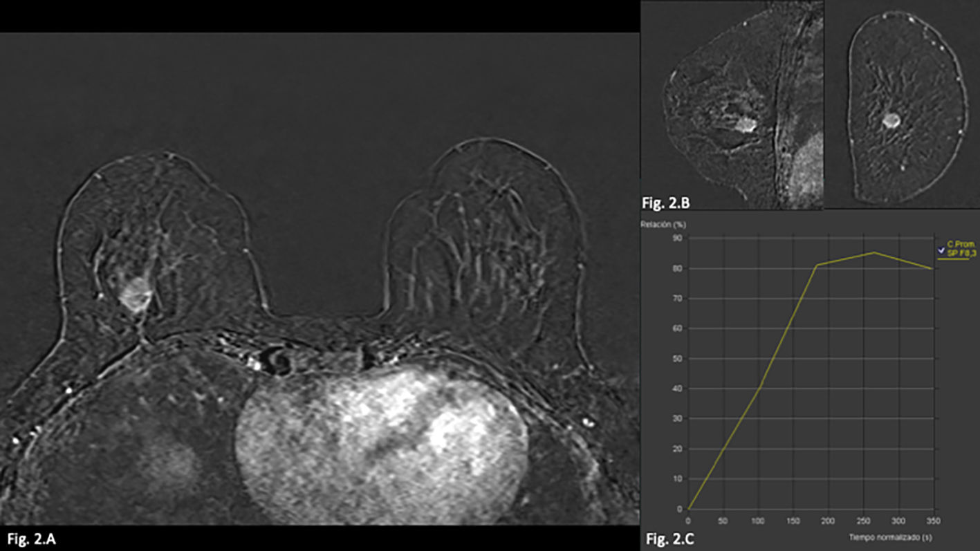Click the curve bend near 100 seconds

coord(760,388)
